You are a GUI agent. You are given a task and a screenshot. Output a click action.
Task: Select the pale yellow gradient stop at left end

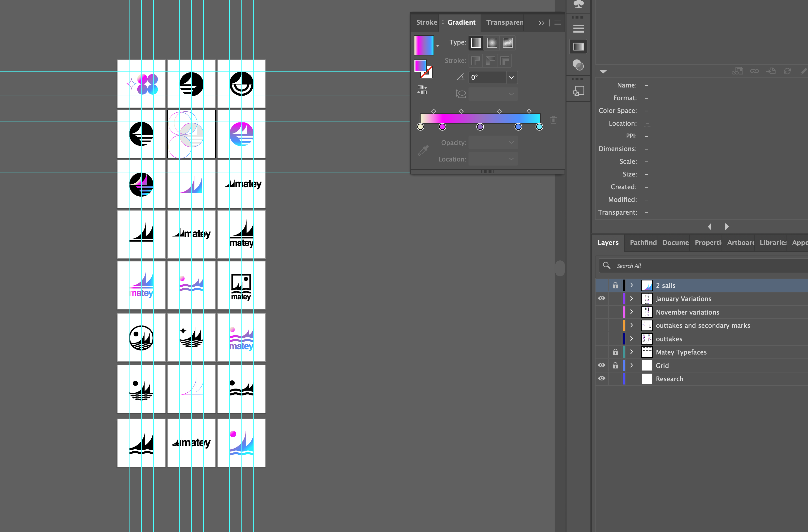pyautogui.click(x=420, y=127)
